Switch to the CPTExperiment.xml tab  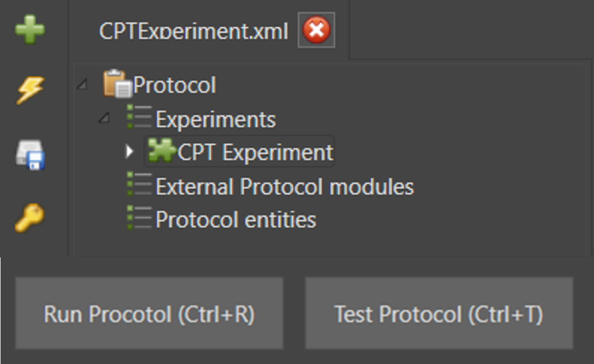pyautogui.click(x=193, y=32)
